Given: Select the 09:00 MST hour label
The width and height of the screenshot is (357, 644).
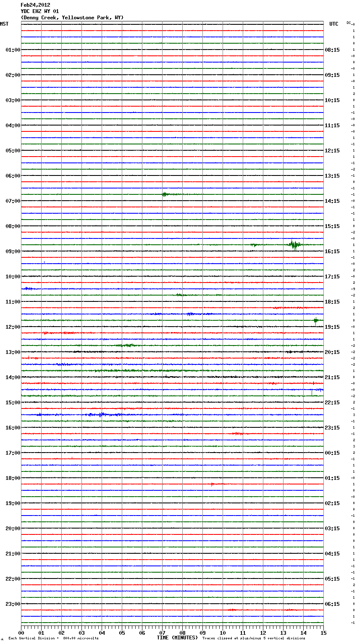Looking at the screenshot, I should coord(13,251).
